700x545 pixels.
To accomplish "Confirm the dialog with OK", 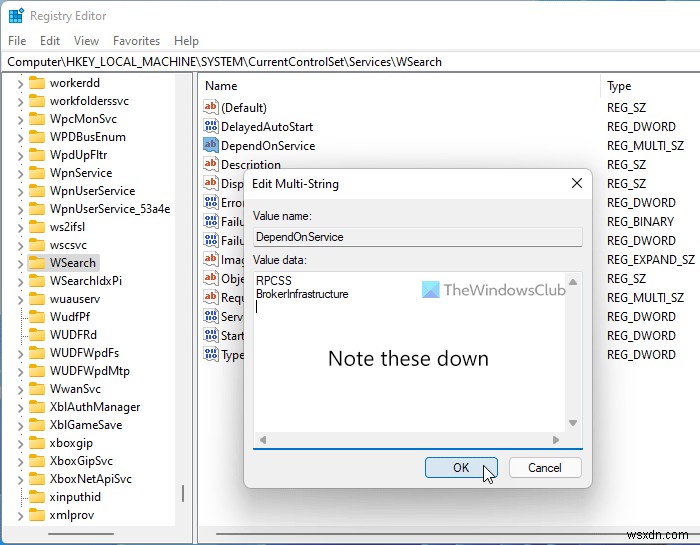I will (461, 467).
